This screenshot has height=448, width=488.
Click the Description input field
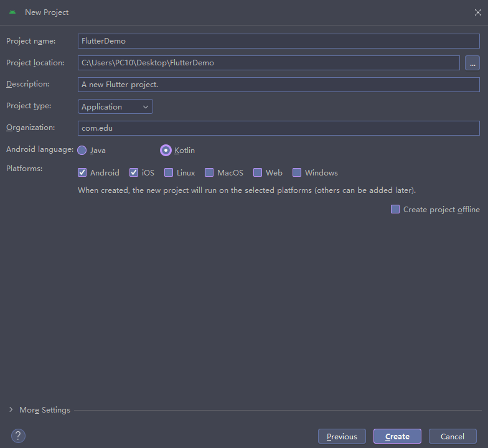click(x=278, y=85)
